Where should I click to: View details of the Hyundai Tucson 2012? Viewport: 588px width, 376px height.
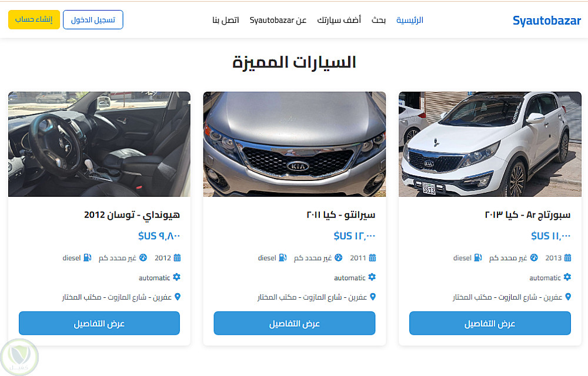99,323
